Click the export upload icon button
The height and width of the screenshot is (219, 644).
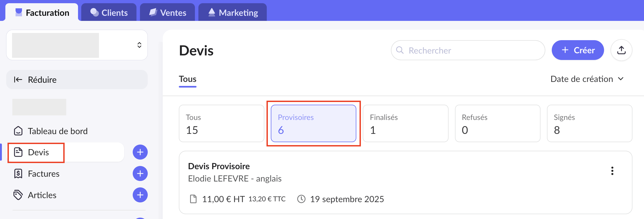(x=621, y=50)
